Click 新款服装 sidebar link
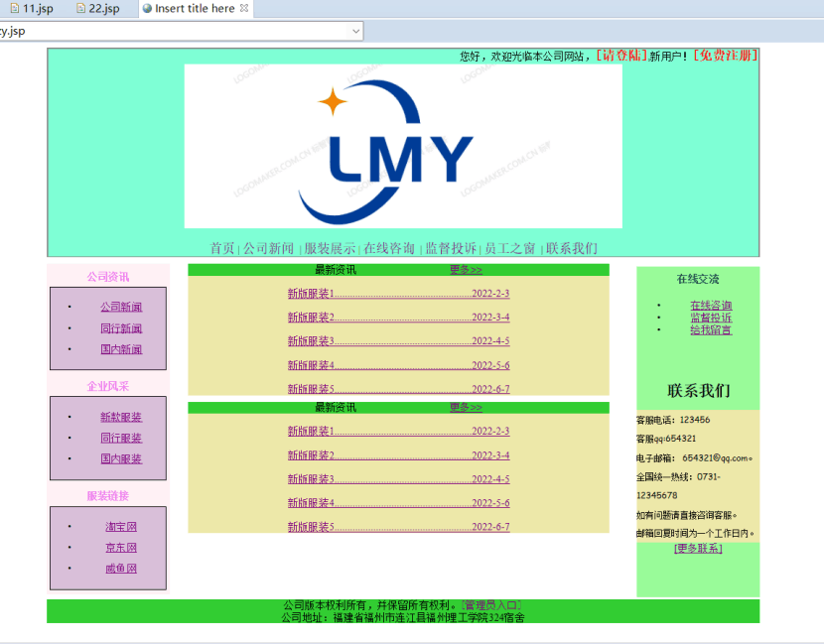The height and width of the screenshot is (644, 824). point(121,417)
